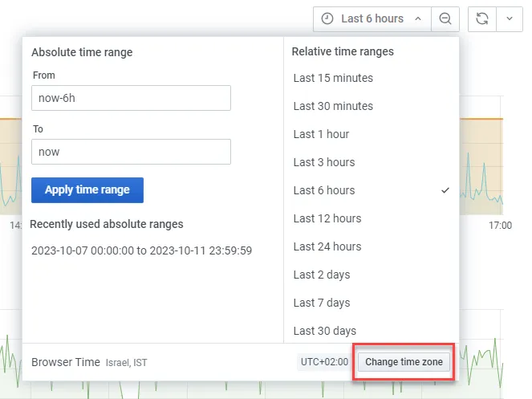
Task: Click the From field containing now-6h
Action: click(131, 98)
